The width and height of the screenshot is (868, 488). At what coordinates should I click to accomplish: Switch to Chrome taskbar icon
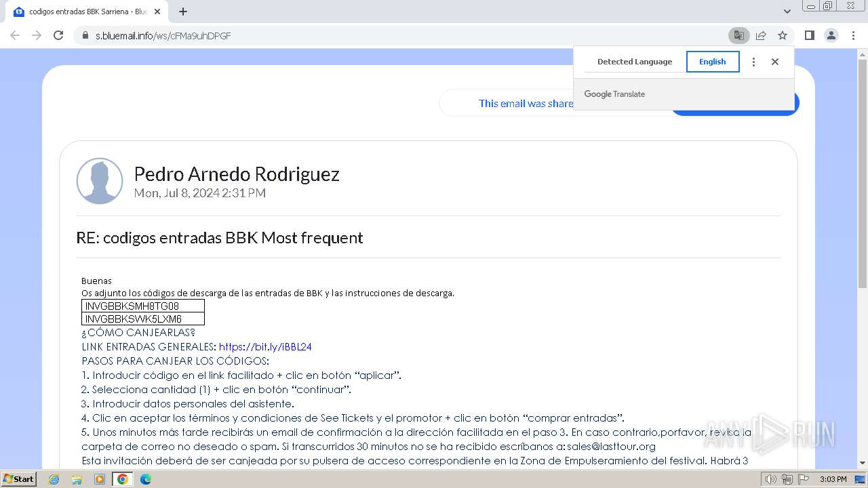click(x=123, y=479)
